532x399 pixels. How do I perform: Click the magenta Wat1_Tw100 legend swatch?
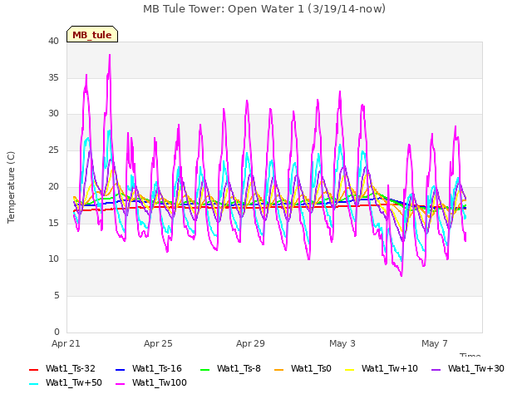click(x=120, y=384)
